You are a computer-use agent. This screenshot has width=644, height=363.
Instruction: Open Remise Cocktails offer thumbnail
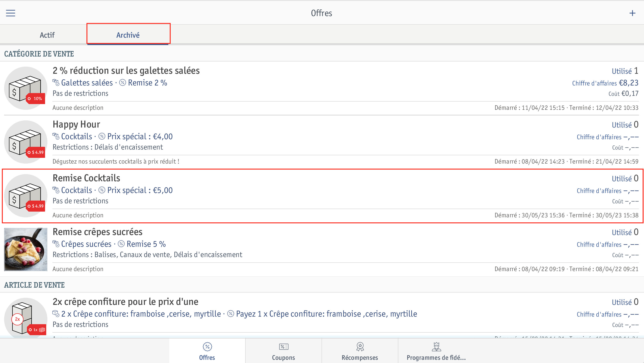pos(26,196)
